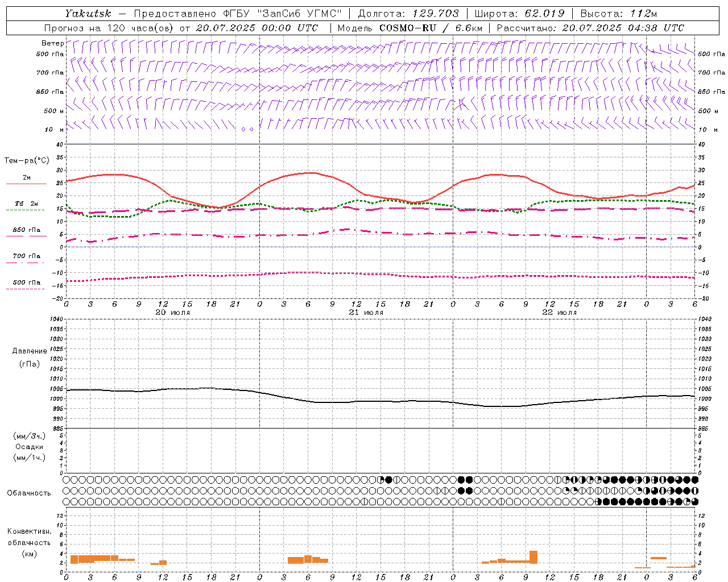Click the "Долгота: 129.703" longitude value
Viewport: 728px width, 582px height.
click(408, 14)
